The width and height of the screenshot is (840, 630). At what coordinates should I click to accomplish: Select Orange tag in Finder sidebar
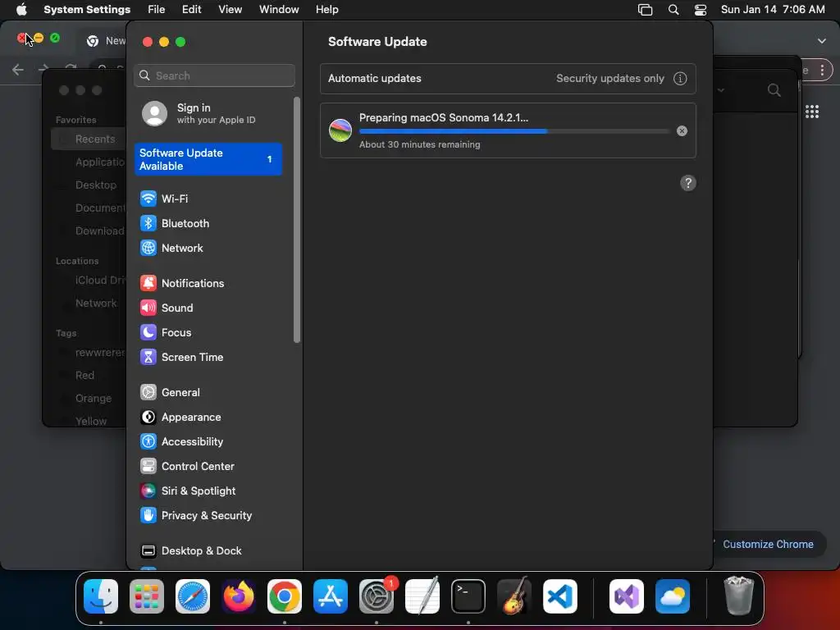point(94,399)
